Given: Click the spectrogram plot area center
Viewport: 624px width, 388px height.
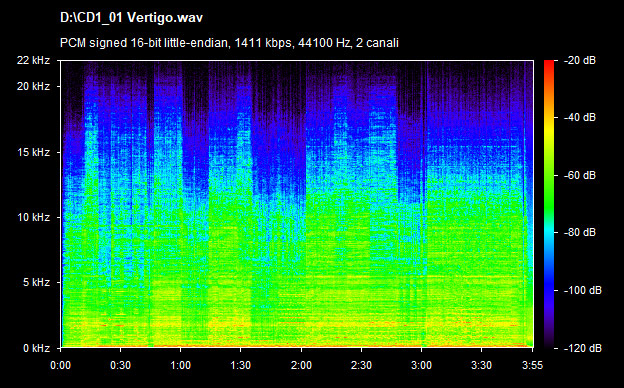Looking at the screenshot, I should click(x=297, y=204).
